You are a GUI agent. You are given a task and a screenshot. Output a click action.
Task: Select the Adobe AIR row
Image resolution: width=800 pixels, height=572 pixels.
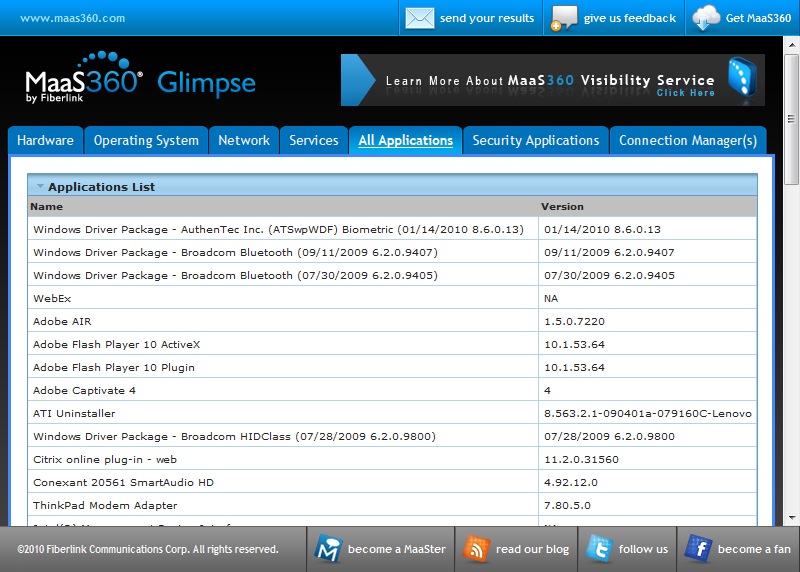tap(392, 321)
